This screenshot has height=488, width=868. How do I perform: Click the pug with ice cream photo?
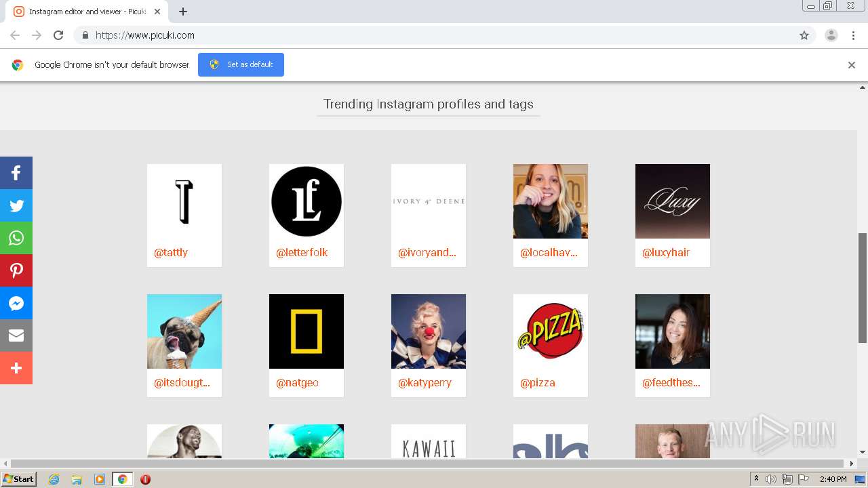pyautogui.click(x=184, y=331)
